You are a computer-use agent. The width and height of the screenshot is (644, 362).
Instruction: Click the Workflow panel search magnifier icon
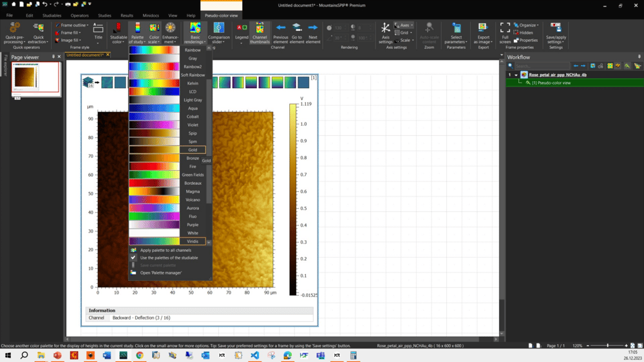511,66
